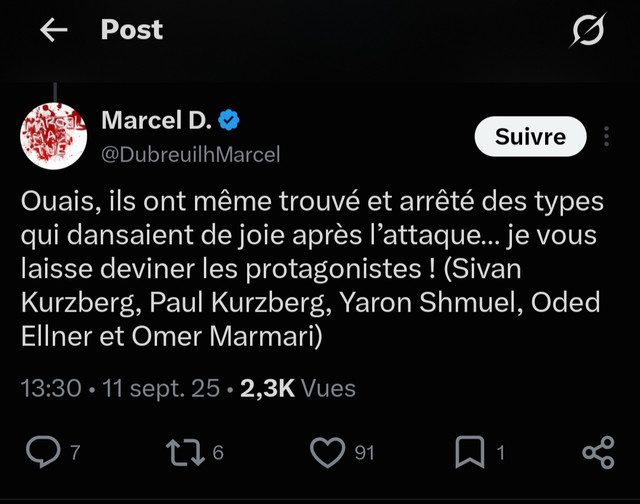Share the post with the share icon
This screenshot has height=504, width=640.
[x=598, y=452]
